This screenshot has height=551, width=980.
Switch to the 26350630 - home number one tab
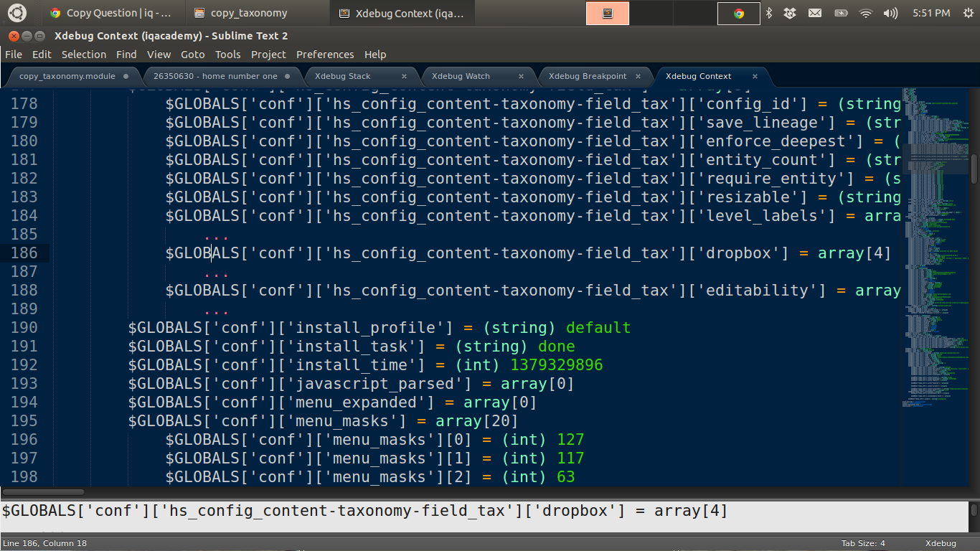point(221,76)
